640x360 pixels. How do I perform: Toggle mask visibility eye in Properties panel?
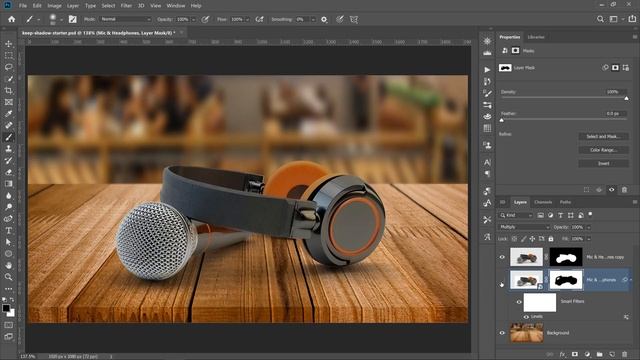tap(611, 190)
